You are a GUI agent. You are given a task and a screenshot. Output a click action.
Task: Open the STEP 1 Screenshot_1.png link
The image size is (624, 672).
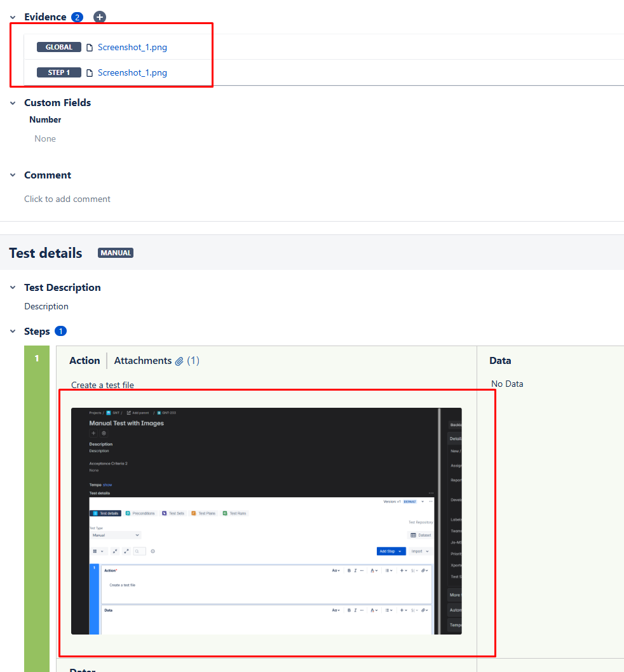pyautogui.click(x=132, y=72)
